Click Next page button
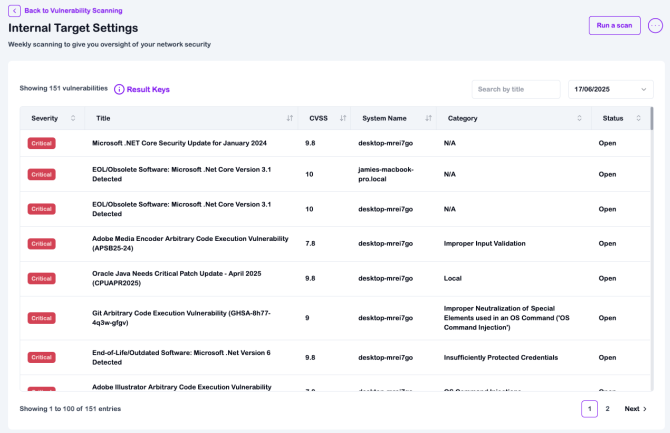 [x=636, y=409]
